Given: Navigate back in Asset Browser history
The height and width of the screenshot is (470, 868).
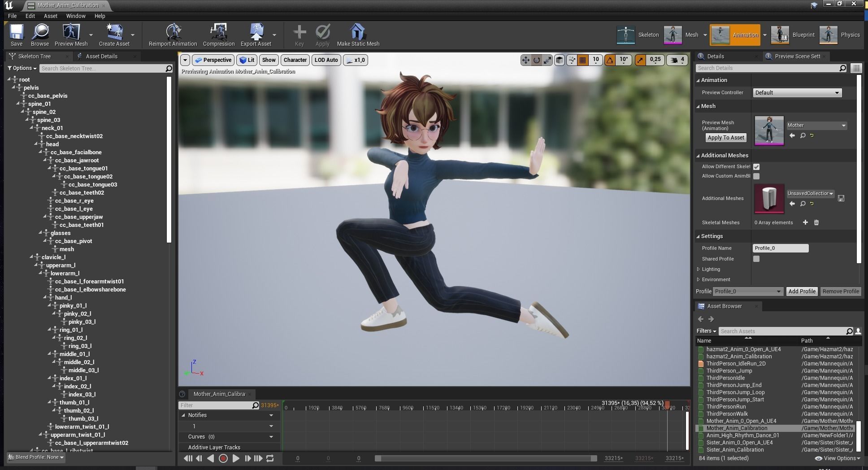Looking at the screenshot, I should click(701, 319).
